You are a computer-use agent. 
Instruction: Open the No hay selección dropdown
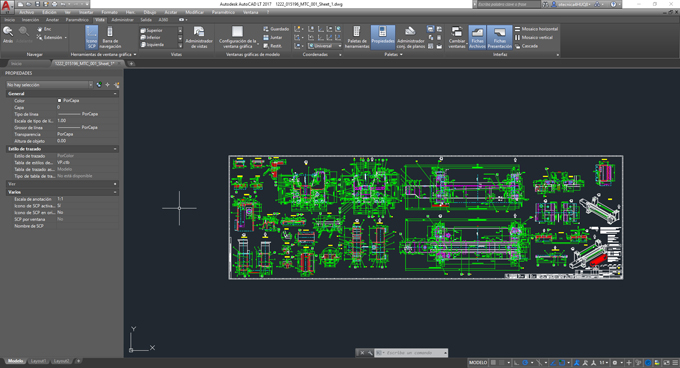pyautogui.click(x=49, y=85)
